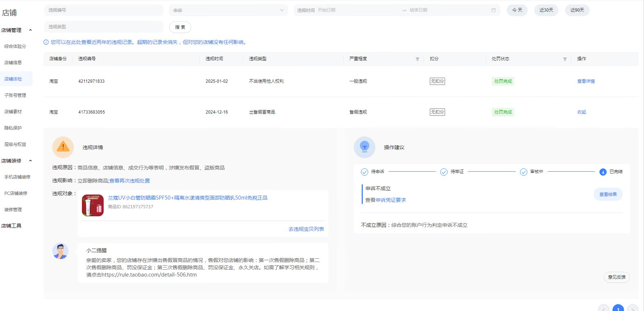The width and height of the screenshot is (644, 311).
Task: Click the 近90天 quick date button
Action: 577,10
